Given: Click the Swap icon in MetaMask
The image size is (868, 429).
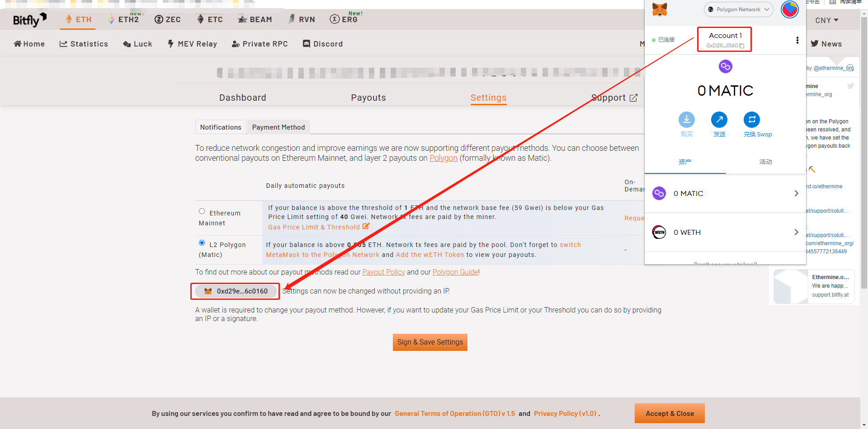Looking at the screenshot, I should [x=752, y=120].
